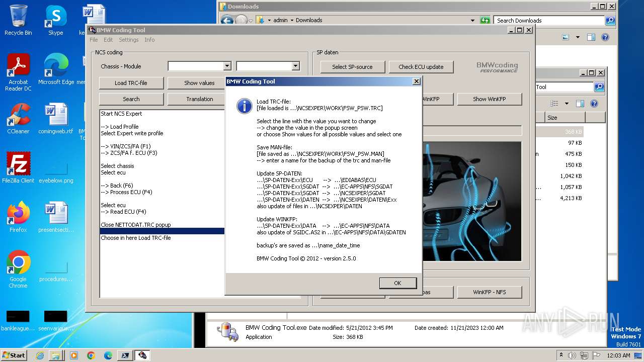This screenshot has width=644, height=362.
Task: Click the Start button
Action: click(14, 355)
